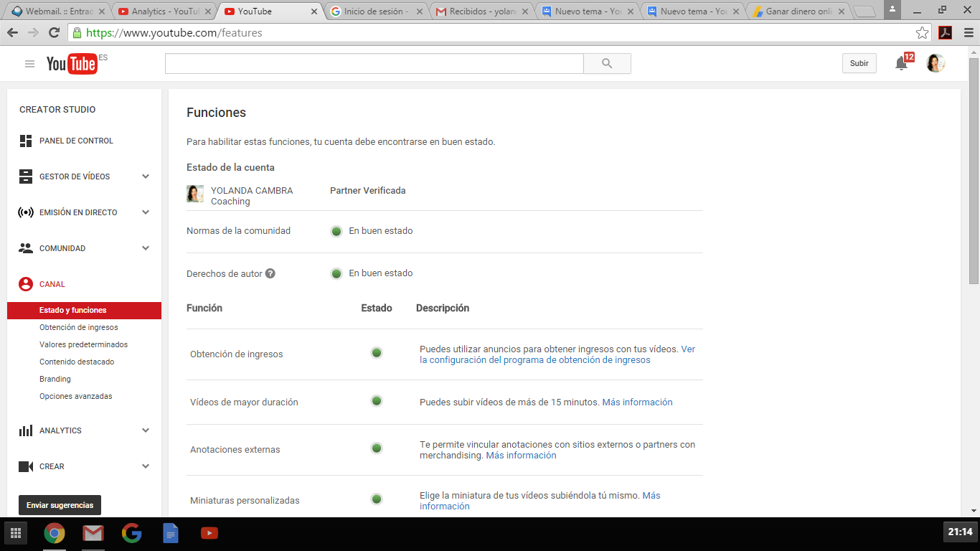Click the taskbar clock 21:14
Image resolution: width=980 pixels, height=551 pixels.
pyautogui.click(x=960, y=532)
